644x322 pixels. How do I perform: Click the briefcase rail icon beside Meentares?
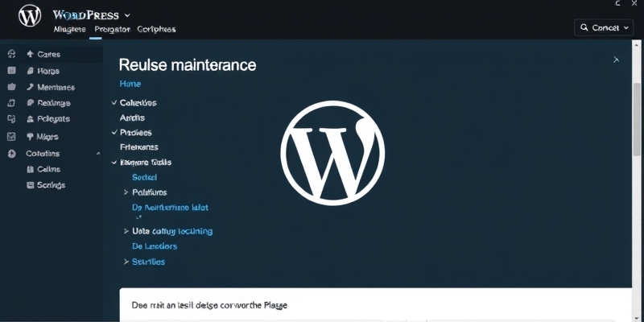point(11,87)
